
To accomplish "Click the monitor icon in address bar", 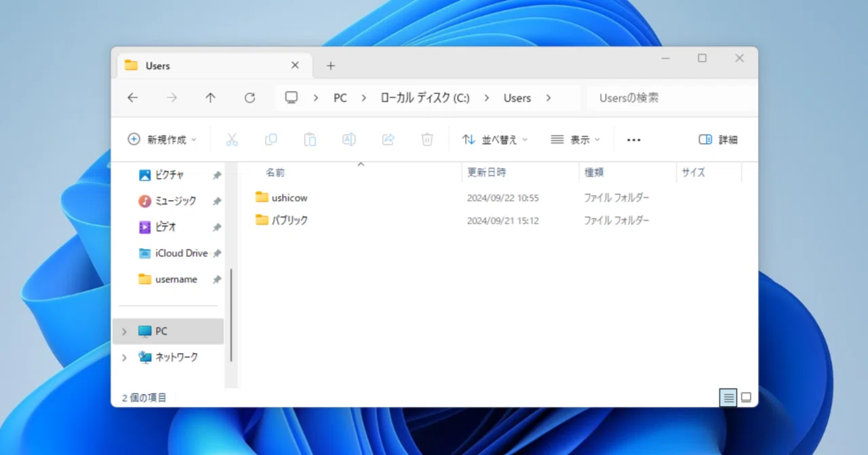I will click(292, 98).
